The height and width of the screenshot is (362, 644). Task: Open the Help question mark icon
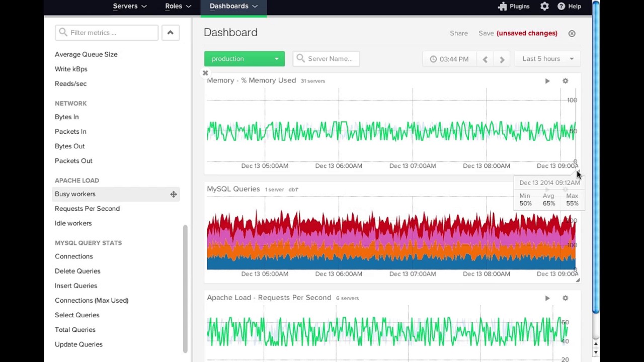[x=561, y=6]
